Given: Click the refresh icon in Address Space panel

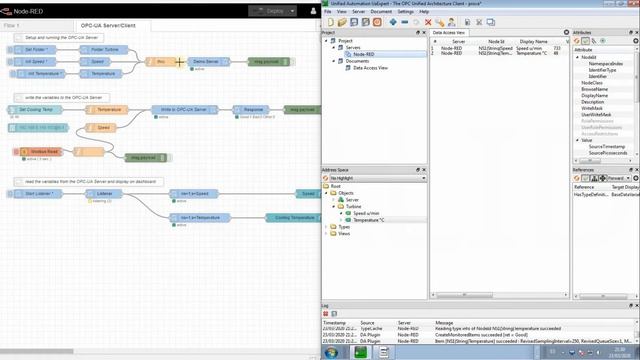Looking at the screenshot, I should pos(326,178).
